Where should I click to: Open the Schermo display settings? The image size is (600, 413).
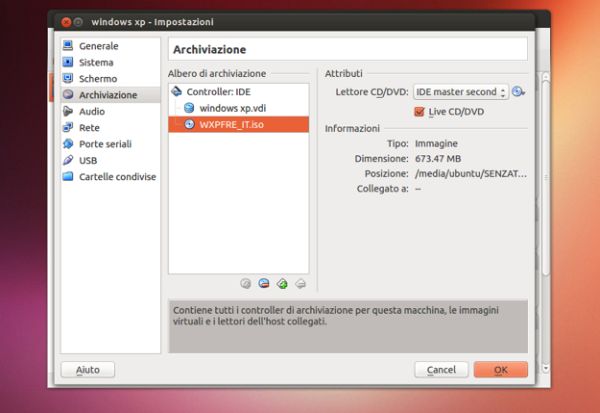coord(97,78)
